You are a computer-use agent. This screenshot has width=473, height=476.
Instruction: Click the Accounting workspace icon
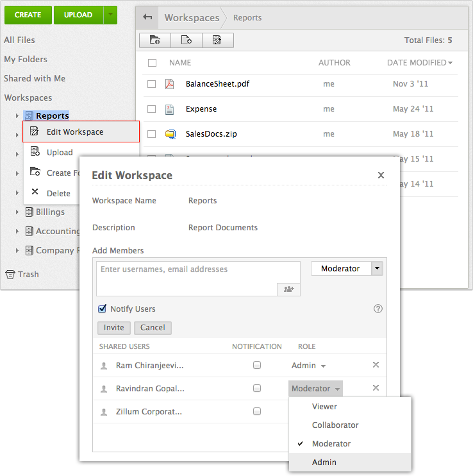[29, 232]
